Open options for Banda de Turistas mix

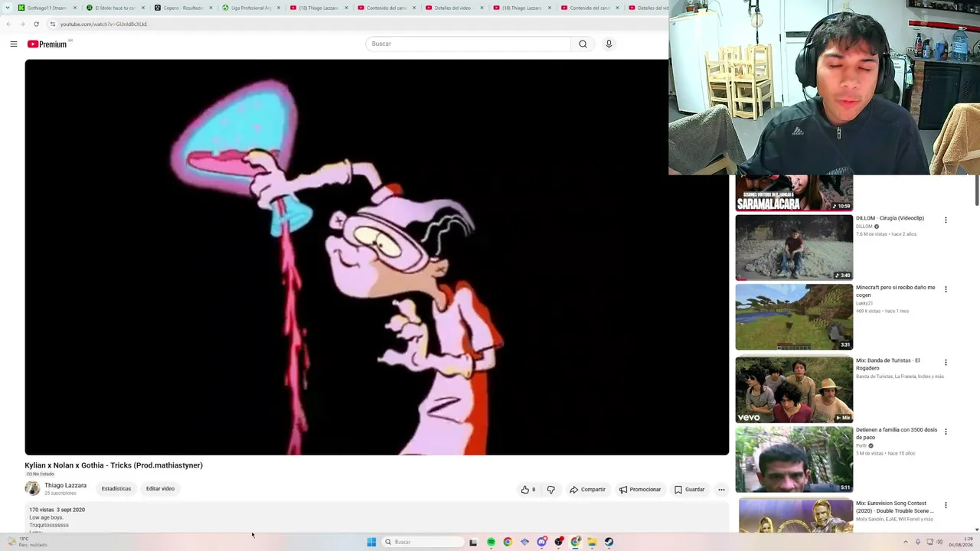click(946, 363)
